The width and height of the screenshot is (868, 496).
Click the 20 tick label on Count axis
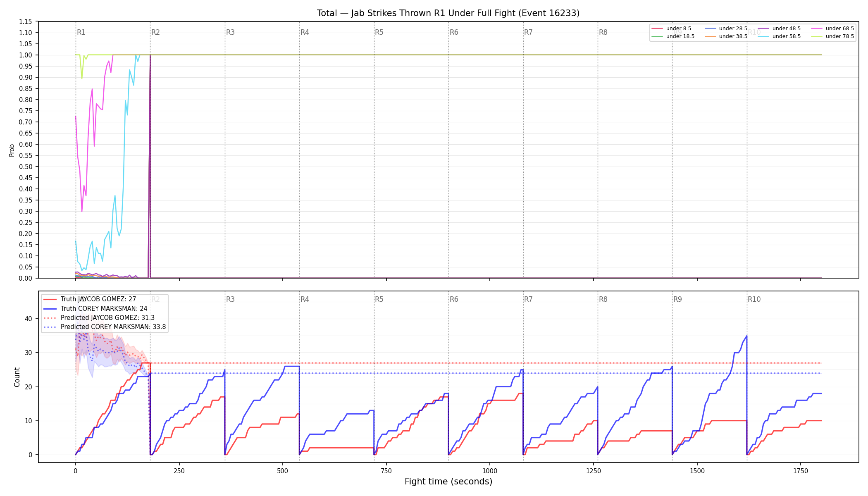[29, 387]
